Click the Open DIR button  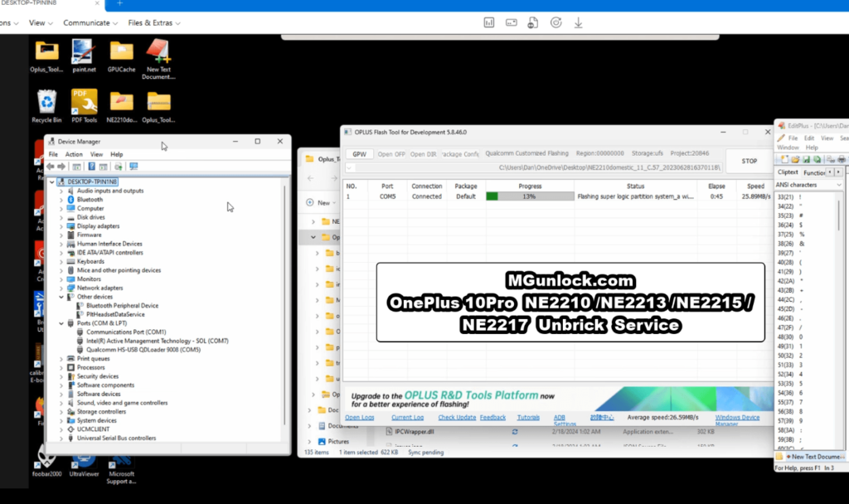click(423, 153)
